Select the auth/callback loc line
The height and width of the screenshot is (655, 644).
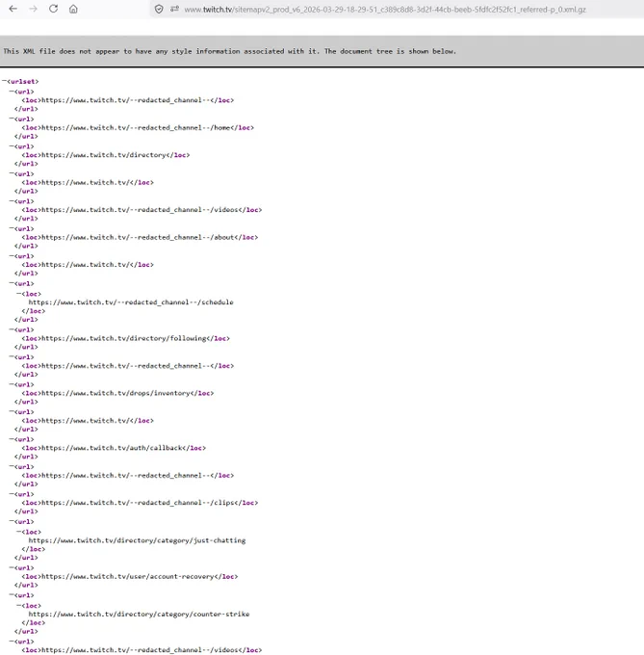click(x=114, y=448)
